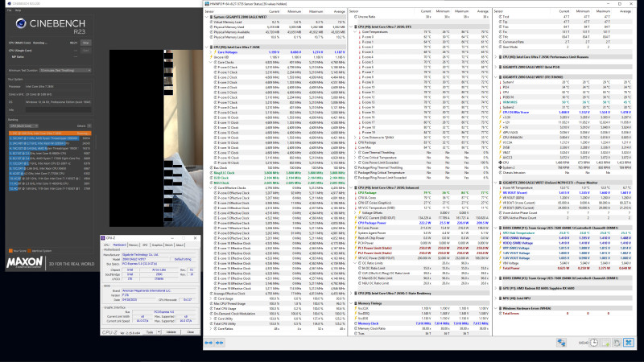Collapse the System: GIGABYTE Z890 sensor group
This screenshot has height=362, width=644.
(x=207, y=17)
